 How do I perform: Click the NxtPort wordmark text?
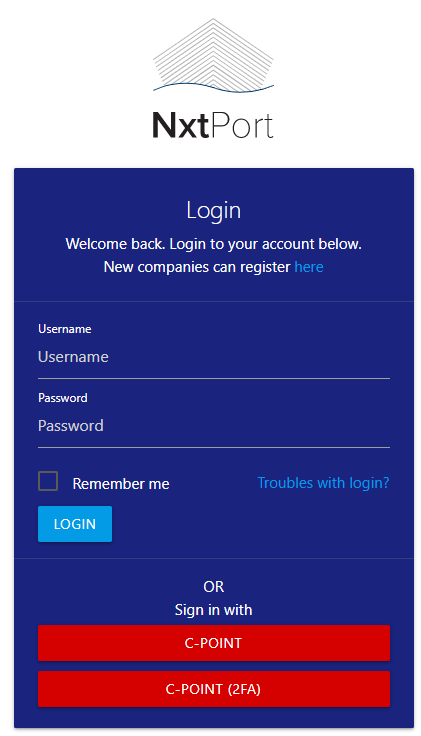pyautogui.click(x=213, y=126)
